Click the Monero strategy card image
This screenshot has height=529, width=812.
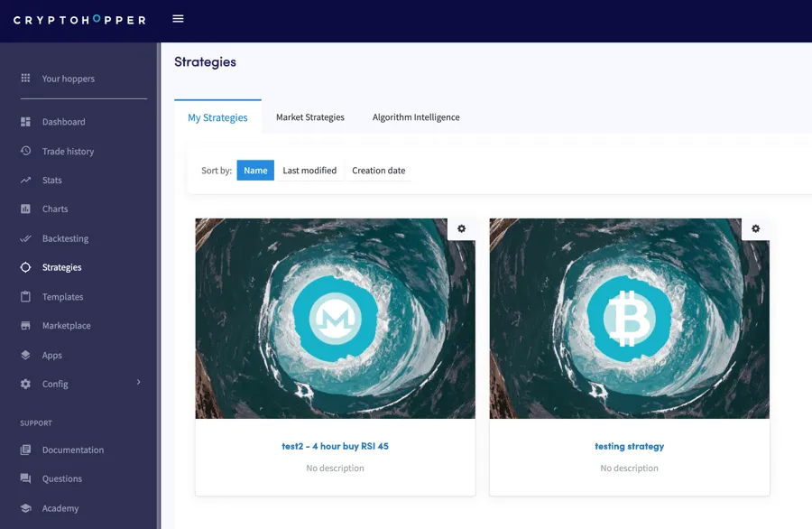coord(335,318)
